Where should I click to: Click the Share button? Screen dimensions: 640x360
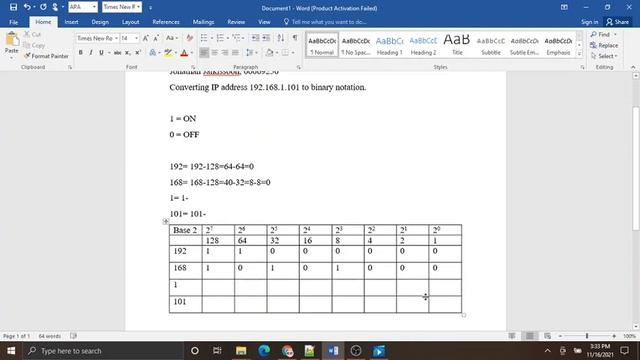[x=618, y=22]
